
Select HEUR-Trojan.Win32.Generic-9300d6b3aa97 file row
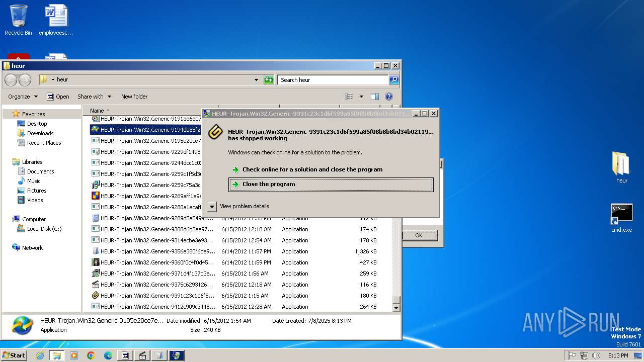click(236, 229)
